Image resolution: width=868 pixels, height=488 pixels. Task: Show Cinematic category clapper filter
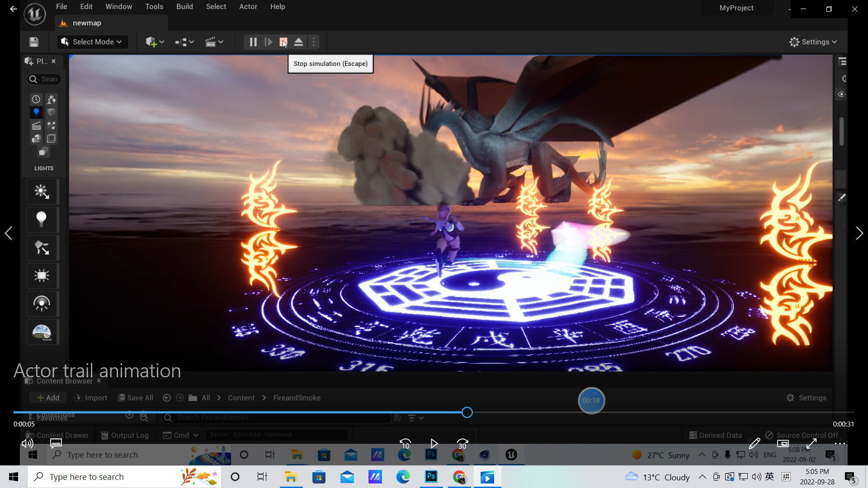tap(36, 126)
